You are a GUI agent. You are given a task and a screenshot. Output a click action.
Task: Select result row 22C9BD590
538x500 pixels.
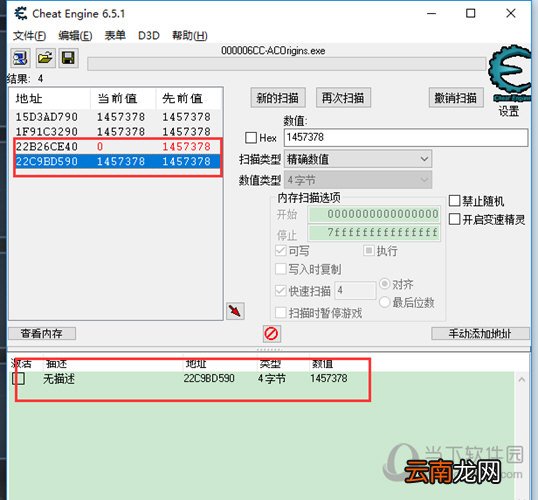[116, 161]
